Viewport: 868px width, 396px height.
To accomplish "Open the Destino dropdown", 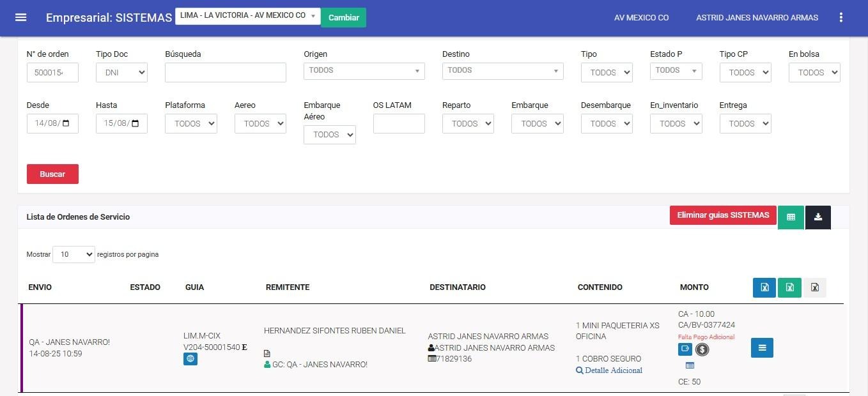I will [x=502, y=71].
